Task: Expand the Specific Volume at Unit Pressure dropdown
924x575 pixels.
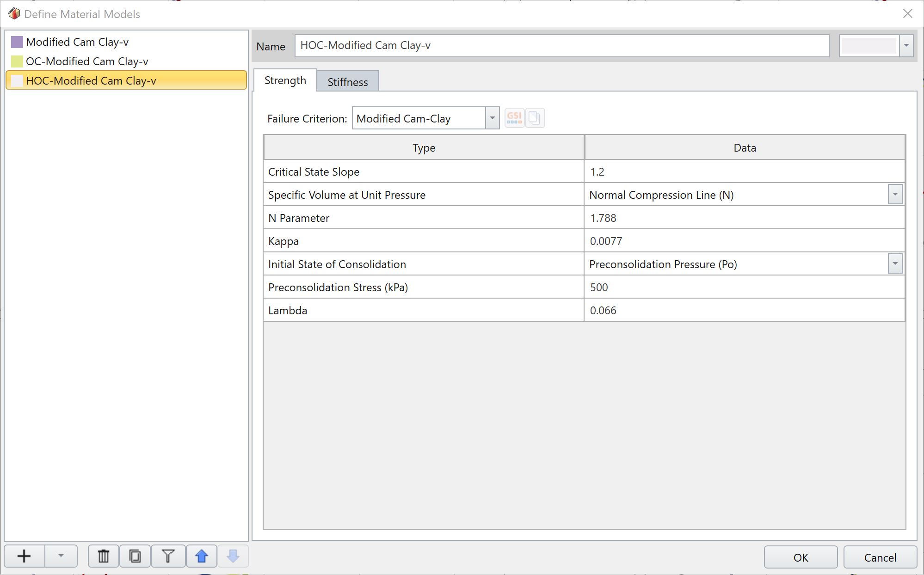Action: pyautogui.click(x=895, y=194)
